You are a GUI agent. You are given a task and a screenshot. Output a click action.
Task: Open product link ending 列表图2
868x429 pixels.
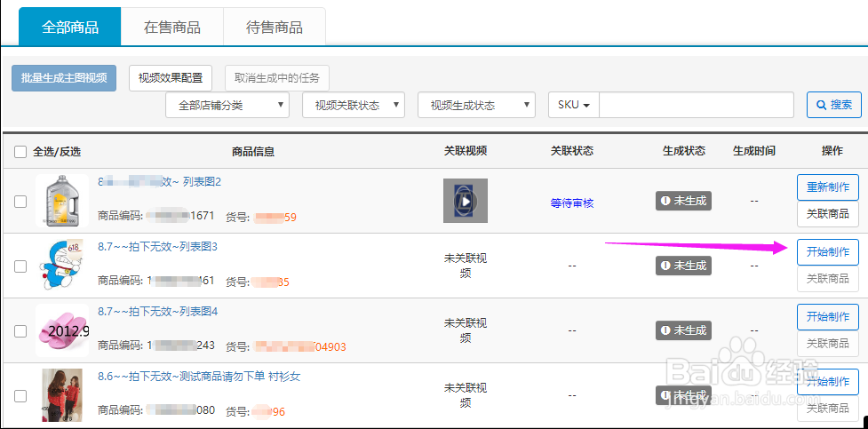[159, 182]
